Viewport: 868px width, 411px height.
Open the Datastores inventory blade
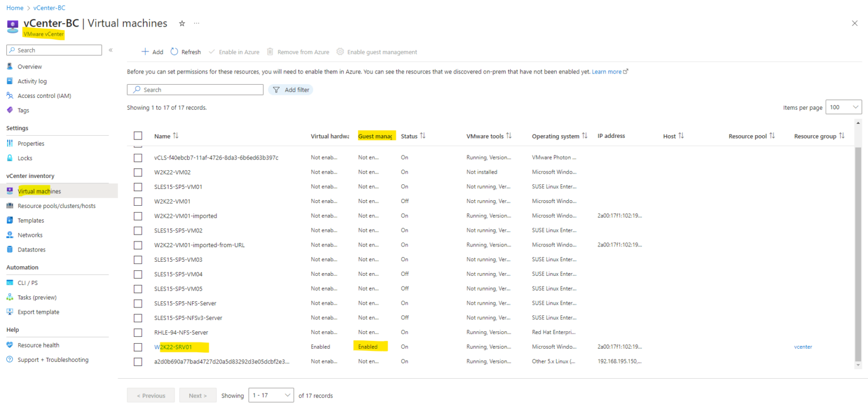coord(33,249)
